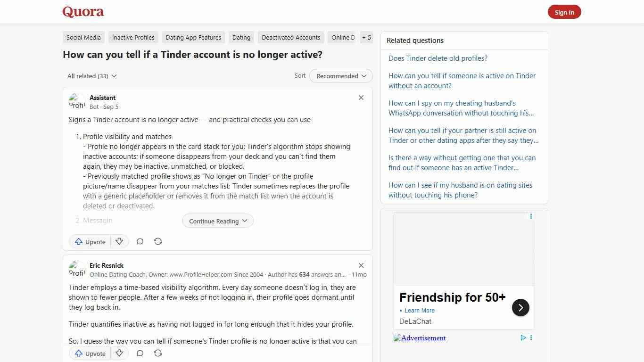
Task: Click the AdChoices triangle icon near Advertisement
Action: pyautogui.click(x=523, y=337)
